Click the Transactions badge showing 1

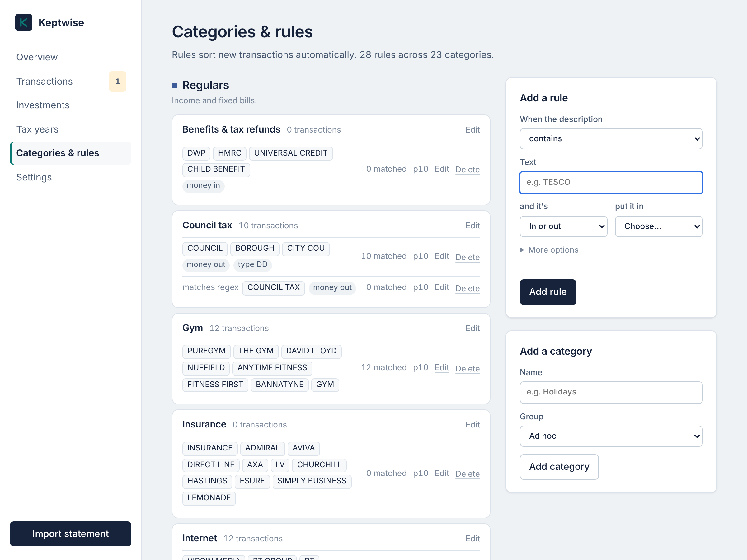[x=118, y=81]
